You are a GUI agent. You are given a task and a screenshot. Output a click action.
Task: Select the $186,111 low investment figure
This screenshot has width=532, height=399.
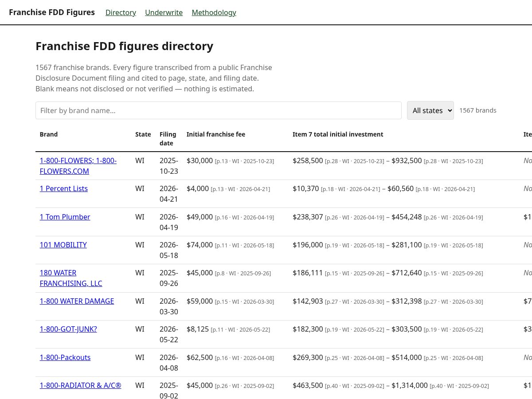click(308, 273)
